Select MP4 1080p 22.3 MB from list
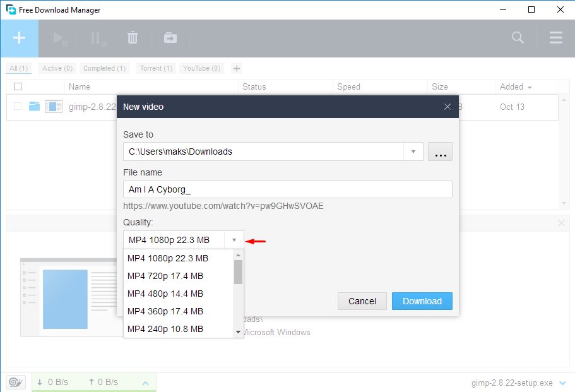This screenshot has width=575, height=392. [179, 258]
